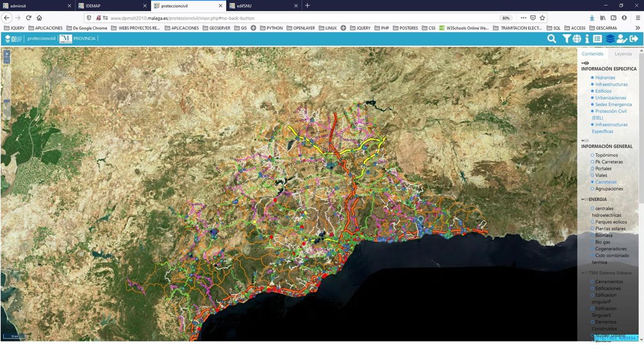This screenshot has height=349, width=644.
Task: Collapse the INFORMACIÓN GENERAL group
Action: (x=583, y=140)
